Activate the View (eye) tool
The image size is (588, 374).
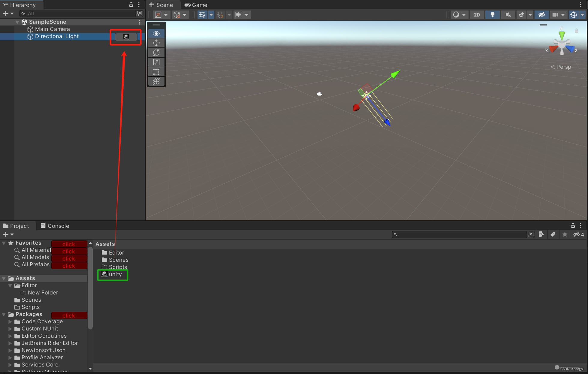coord(156,33)
